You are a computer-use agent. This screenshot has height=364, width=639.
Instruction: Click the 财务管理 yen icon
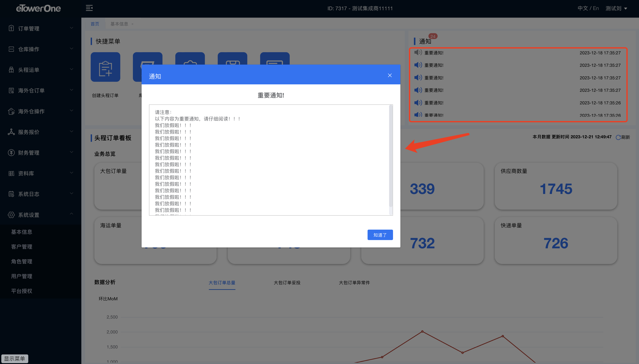(11, 152)
